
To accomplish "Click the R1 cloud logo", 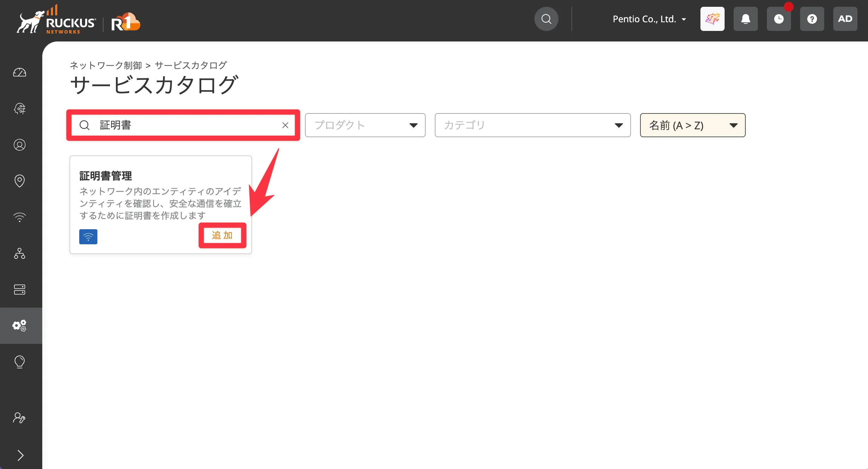I will pos(126,23).
